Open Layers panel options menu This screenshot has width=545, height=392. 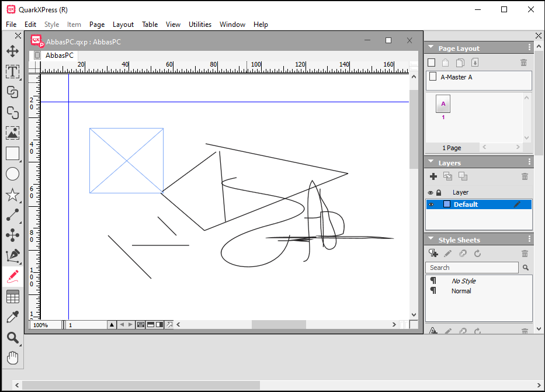(x=529, y=162)
